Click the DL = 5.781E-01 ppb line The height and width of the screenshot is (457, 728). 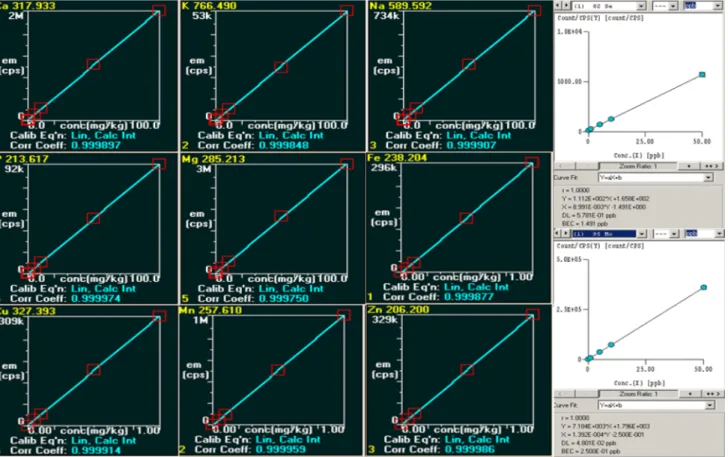click(x=589, y=215)
